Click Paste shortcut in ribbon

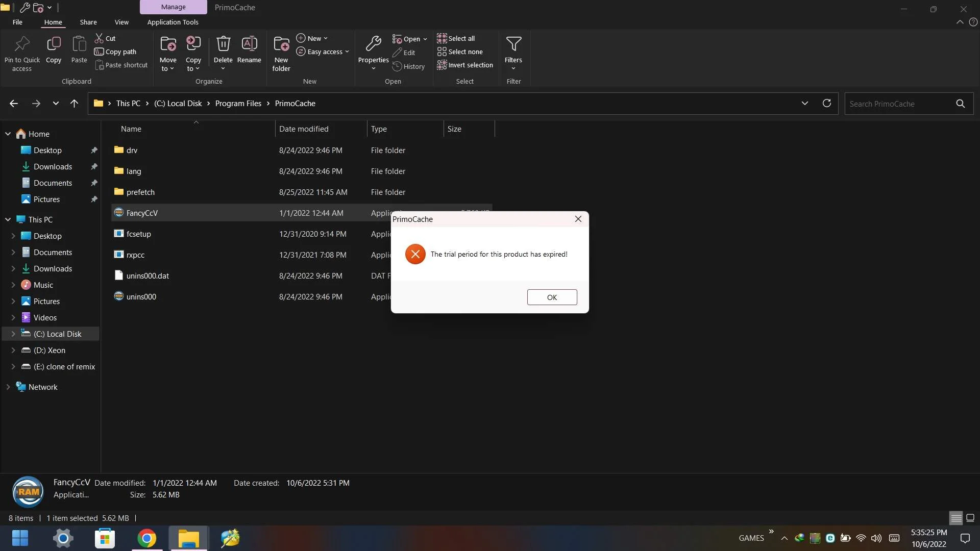pos(121,65)
